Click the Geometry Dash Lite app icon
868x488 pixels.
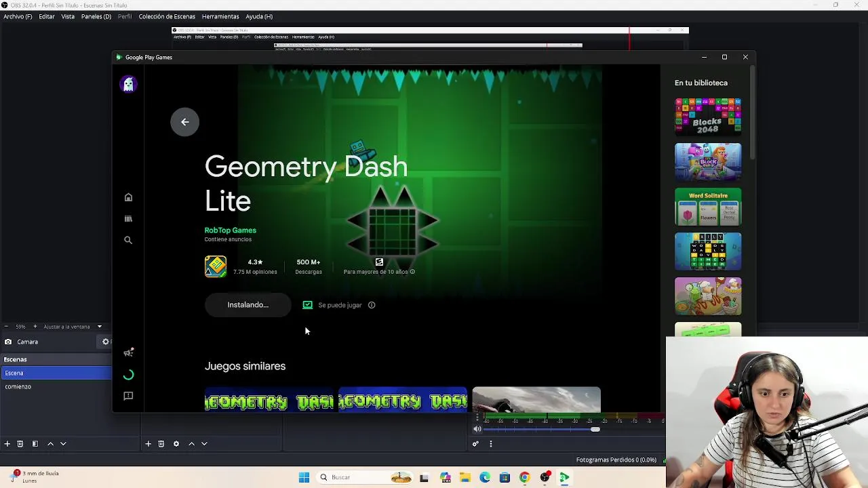click(216, 266)
